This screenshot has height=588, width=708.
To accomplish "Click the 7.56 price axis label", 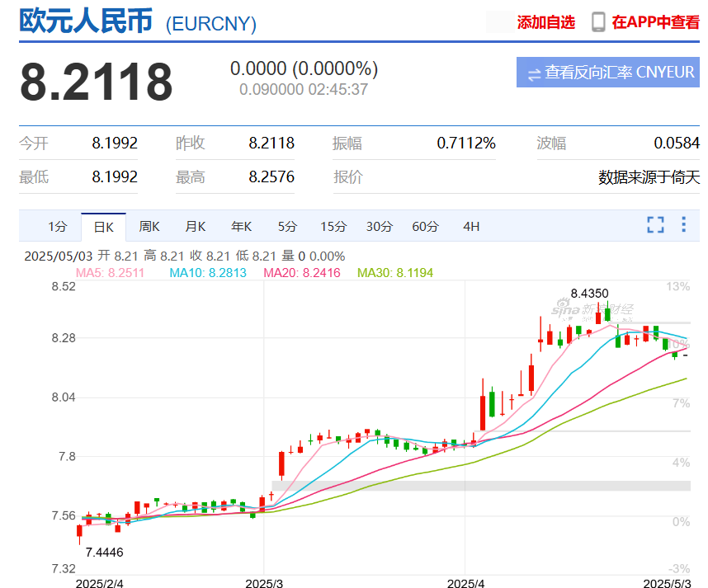I will pos(64,515).
